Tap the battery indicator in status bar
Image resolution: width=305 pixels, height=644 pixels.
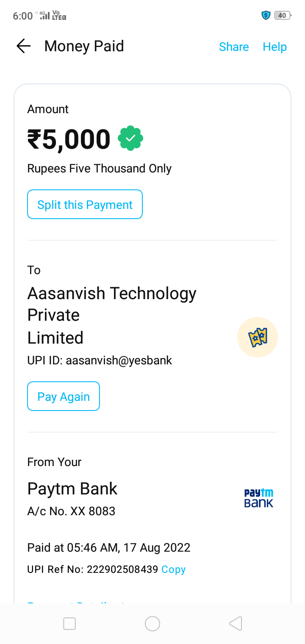(282, 16)
